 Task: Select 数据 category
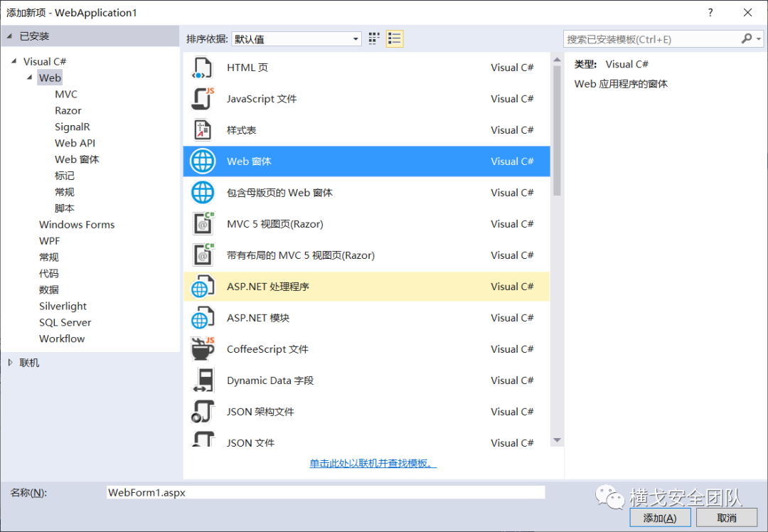48,289
